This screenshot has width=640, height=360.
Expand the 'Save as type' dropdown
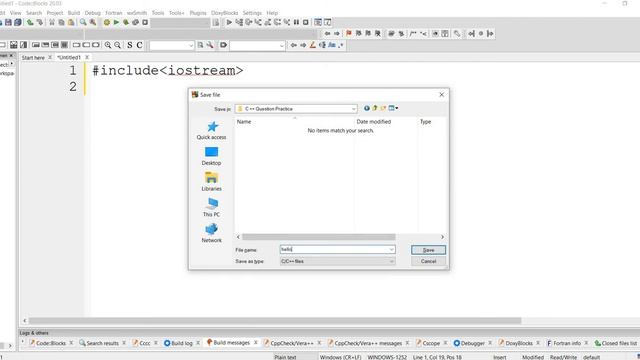pos(391,261)
